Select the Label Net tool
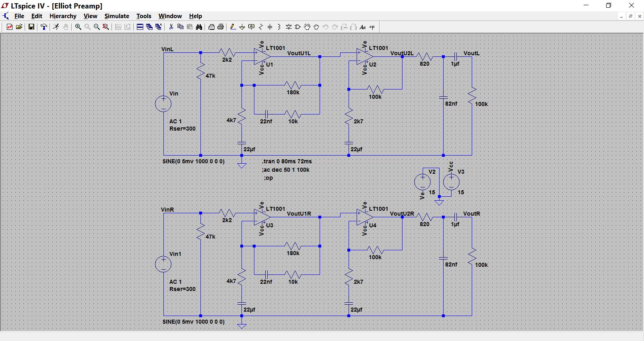This screenshot has width=644, height=341. 252,27
